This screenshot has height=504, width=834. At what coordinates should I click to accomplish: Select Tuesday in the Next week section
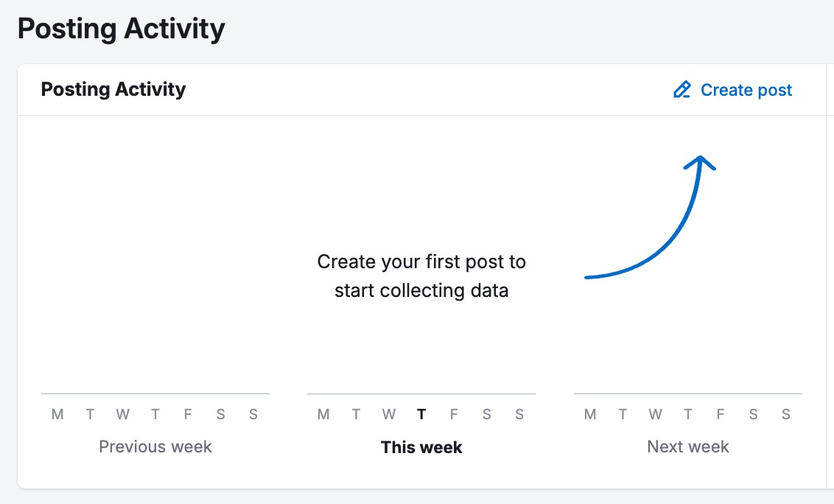coord(623,414)
